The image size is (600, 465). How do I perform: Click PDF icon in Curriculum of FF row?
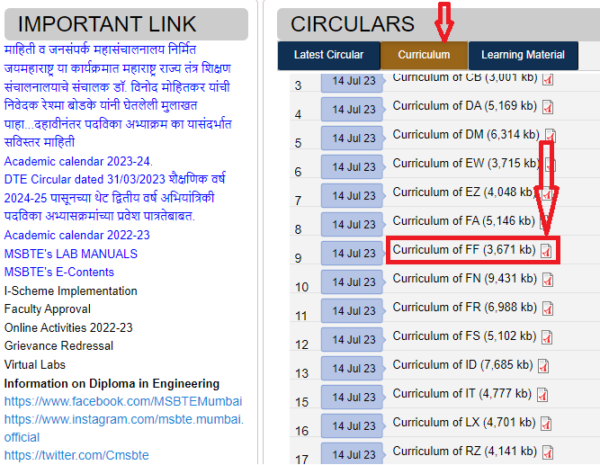[x=547, y=251]
